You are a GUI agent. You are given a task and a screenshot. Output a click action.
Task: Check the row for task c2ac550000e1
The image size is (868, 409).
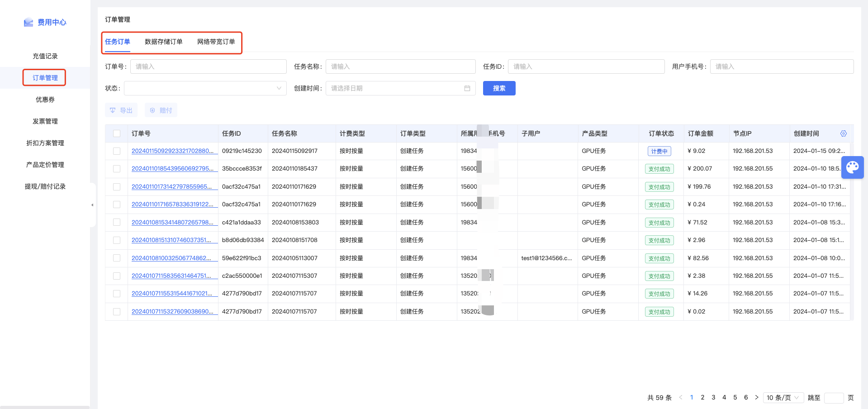point(117,276)
